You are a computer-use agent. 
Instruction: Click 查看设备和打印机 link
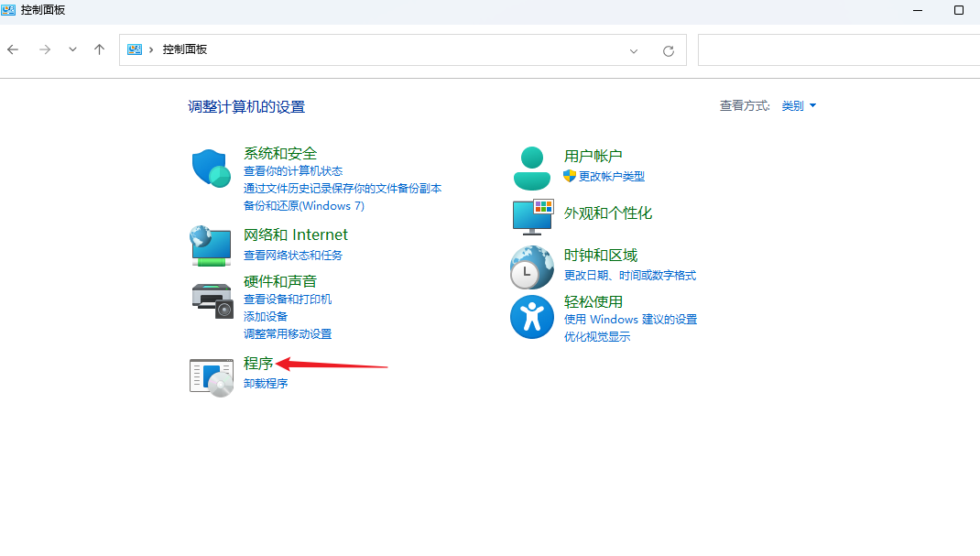click(288, 300)
